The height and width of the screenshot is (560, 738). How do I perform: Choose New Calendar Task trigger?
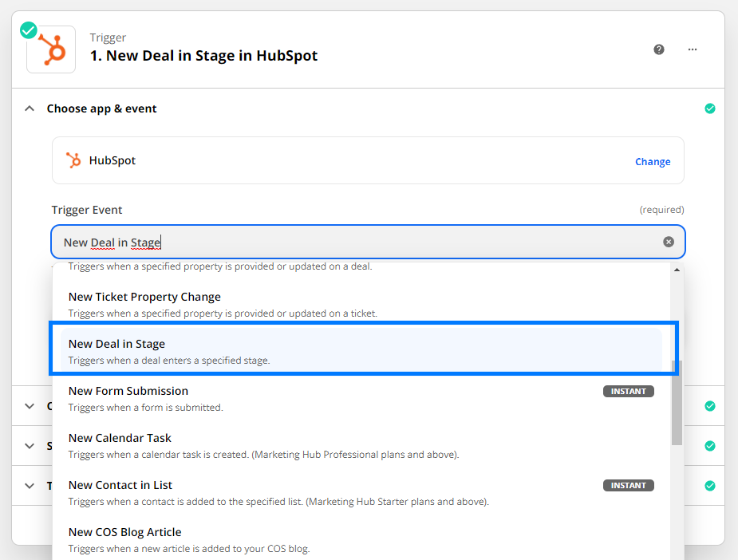[361, 446]
